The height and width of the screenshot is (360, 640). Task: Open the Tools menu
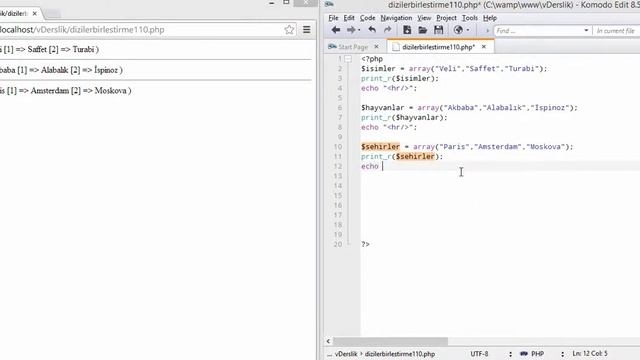[469, 18]
